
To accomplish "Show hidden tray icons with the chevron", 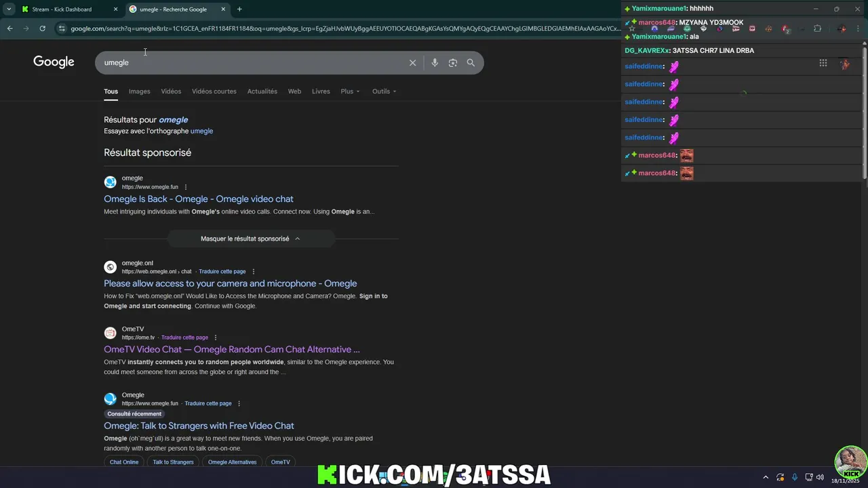I will [766, 477].
